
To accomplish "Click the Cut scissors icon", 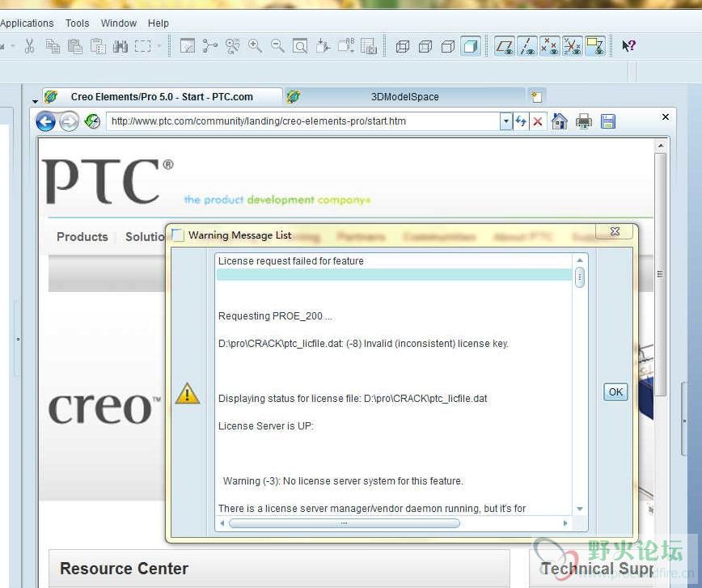I will (x=30, y=46).
